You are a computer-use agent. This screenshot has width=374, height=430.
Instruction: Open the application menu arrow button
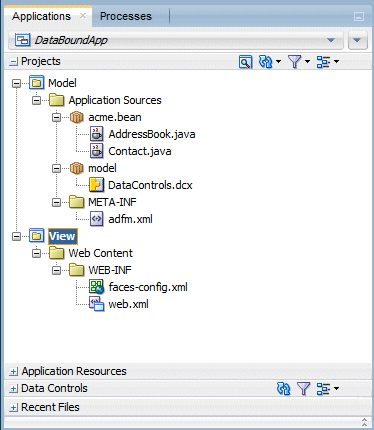point(357,40)
